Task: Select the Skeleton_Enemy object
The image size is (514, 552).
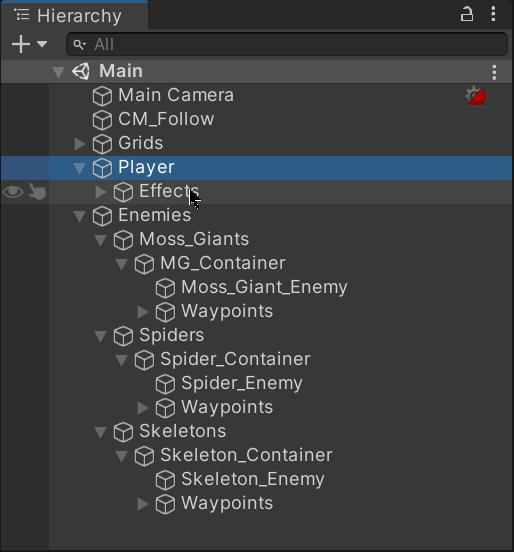Action: 252,479
